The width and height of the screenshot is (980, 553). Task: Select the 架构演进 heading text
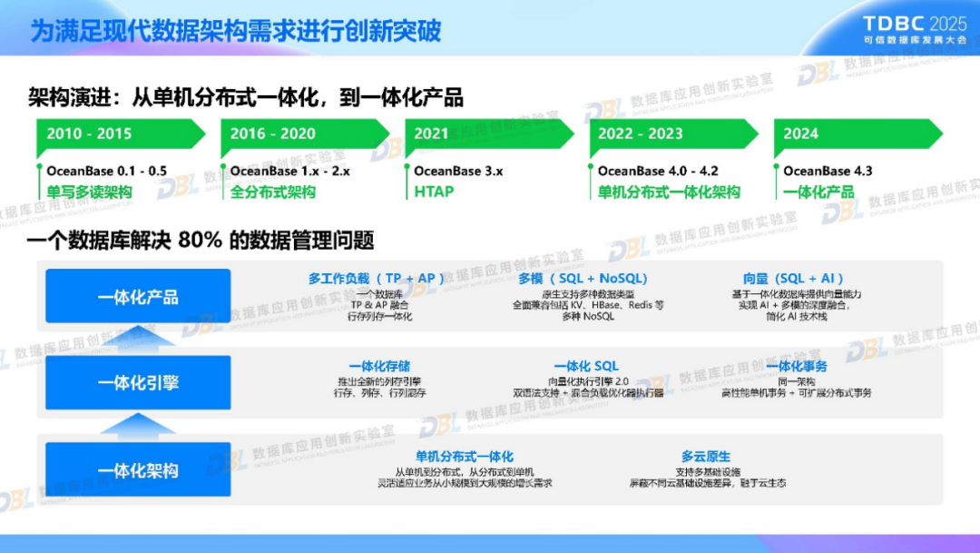[x=245, y=97]
